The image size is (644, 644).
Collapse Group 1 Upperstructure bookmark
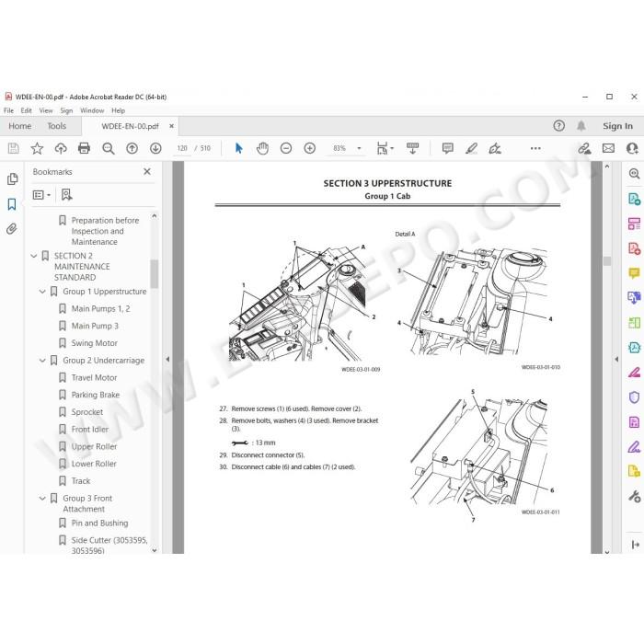[42, 292]
